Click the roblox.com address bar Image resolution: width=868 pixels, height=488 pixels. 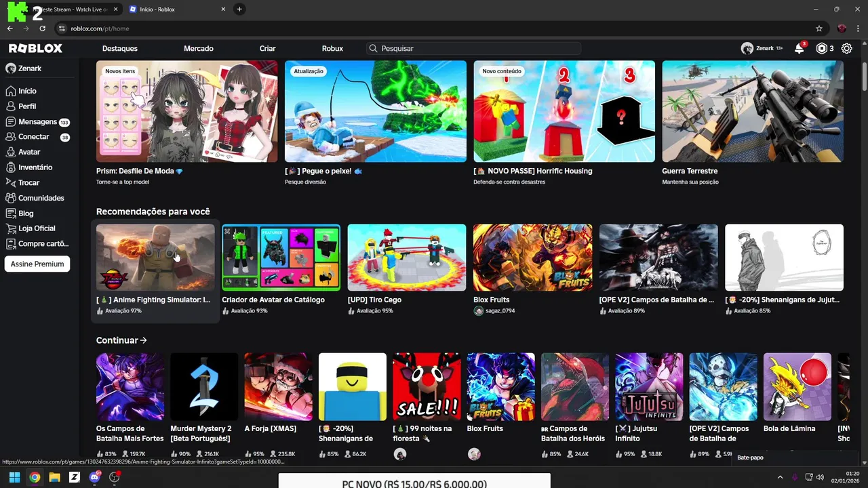[x=434, y=28]
